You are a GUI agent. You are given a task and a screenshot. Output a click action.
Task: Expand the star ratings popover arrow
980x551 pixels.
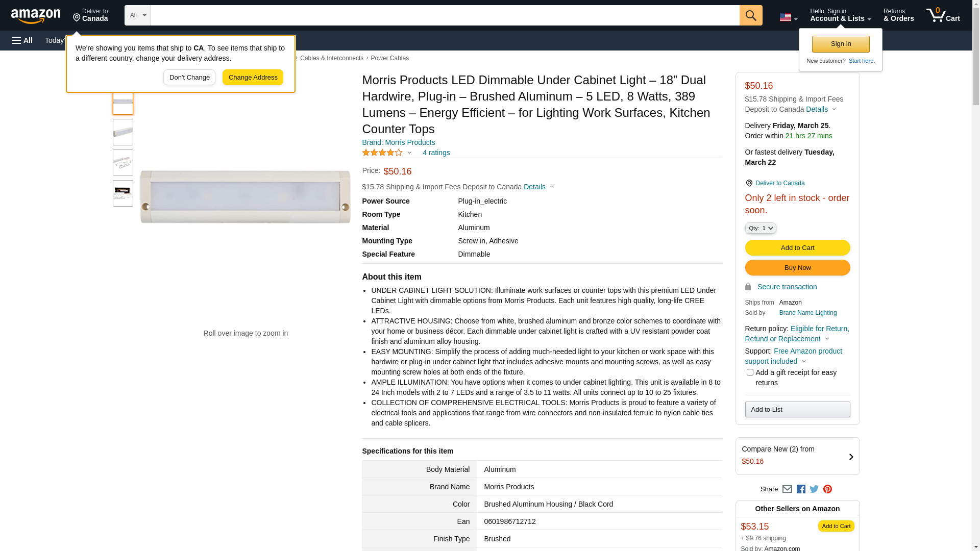(x=409, y=153)
